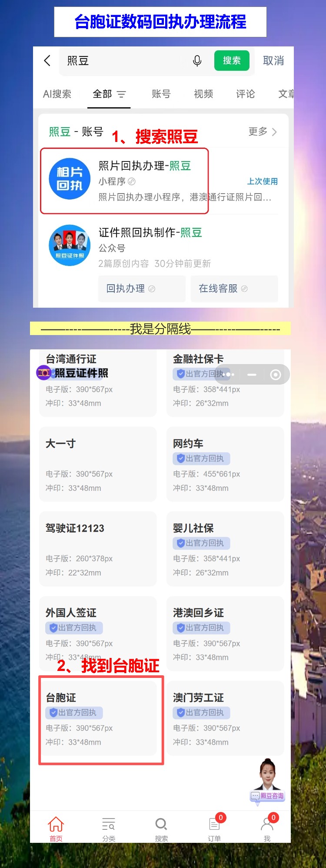Click the green 搜索 button
The height and width of the screenshot is (868, 326).
click(x=232, y=60)
